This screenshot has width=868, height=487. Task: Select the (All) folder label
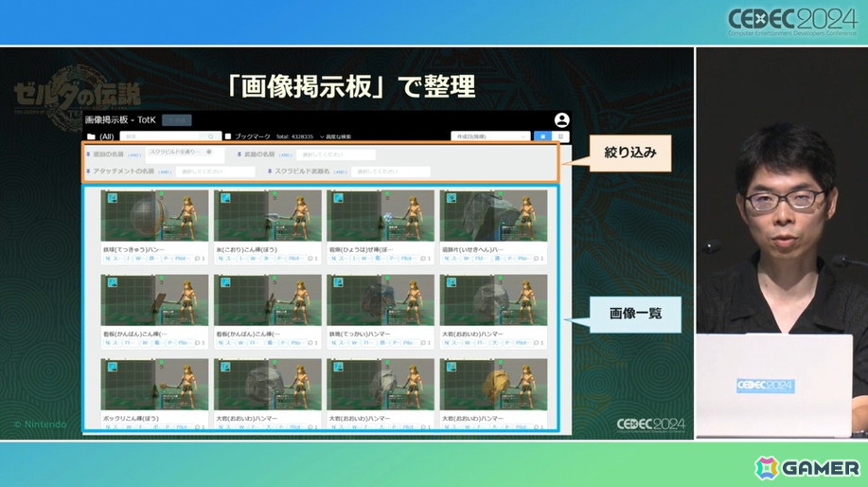[106, 136]
